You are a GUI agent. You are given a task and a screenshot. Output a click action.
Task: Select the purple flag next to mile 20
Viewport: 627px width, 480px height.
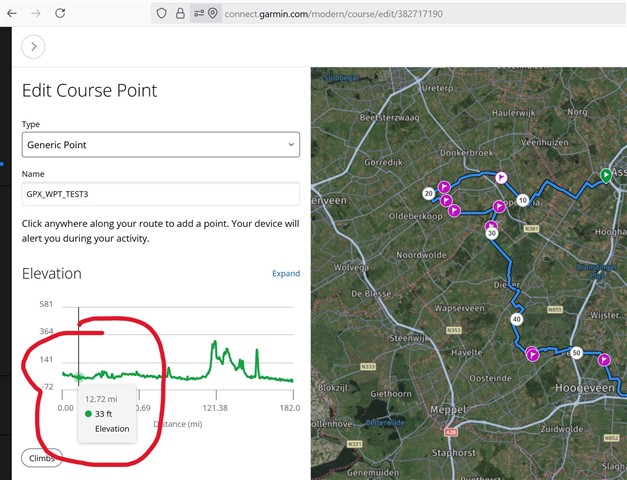(444, 186)
